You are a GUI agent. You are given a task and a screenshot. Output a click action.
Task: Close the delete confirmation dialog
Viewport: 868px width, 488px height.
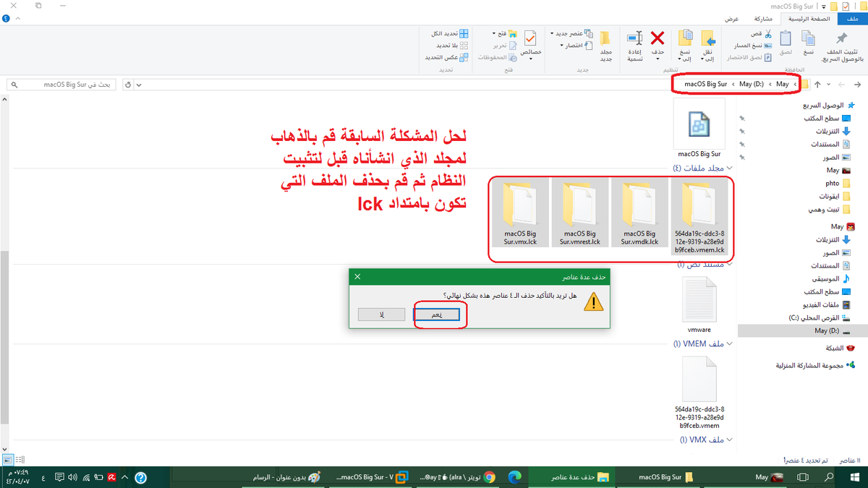coord(357,276)
